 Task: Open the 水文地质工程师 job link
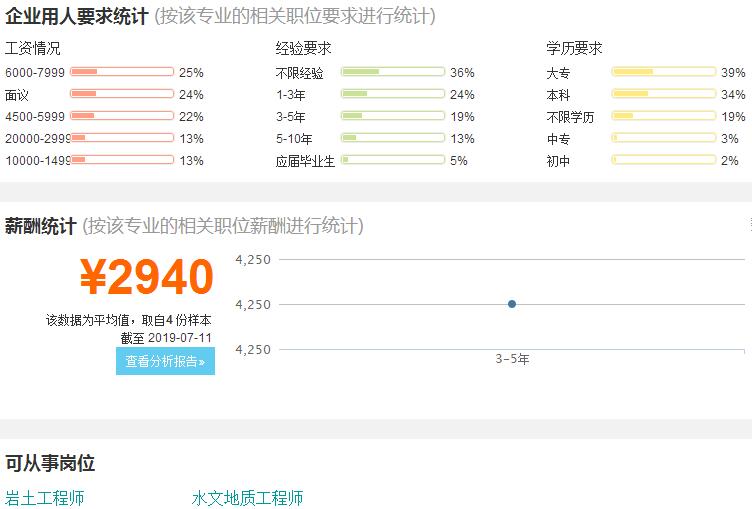[x=247, y=498]
